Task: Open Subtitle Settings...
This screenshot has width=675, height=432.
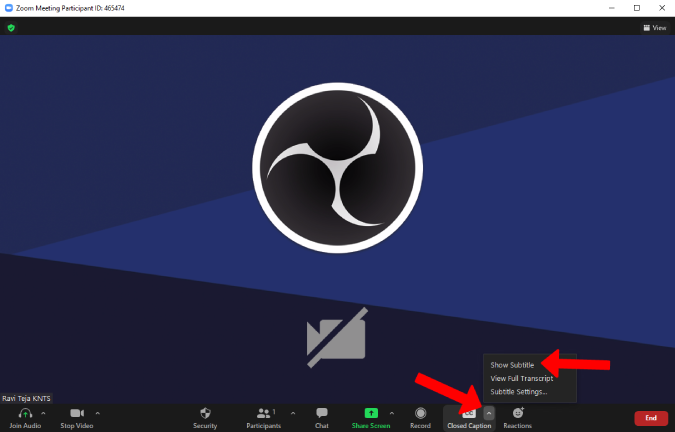Action: tap(519, 392)
